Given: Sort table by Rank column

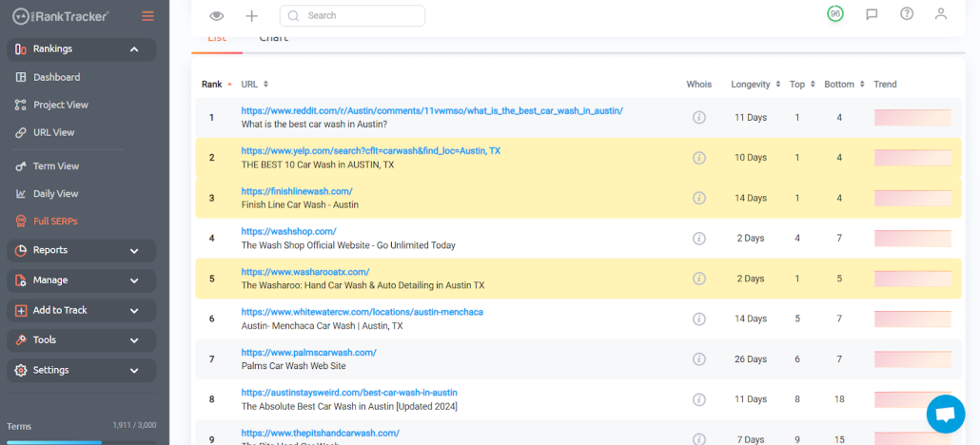Looking at the screenshot, I should pos(216,85).
